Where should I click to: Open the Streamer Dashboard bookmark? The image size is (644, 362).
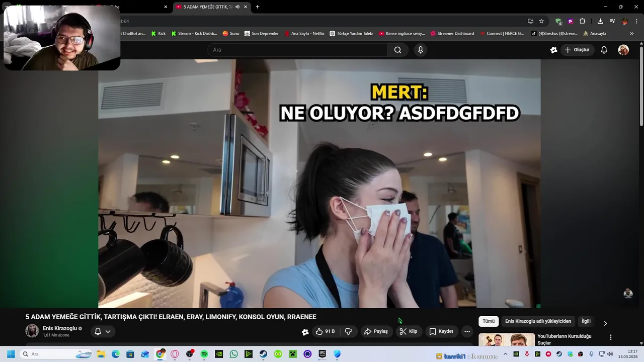[x=452, y=34]
